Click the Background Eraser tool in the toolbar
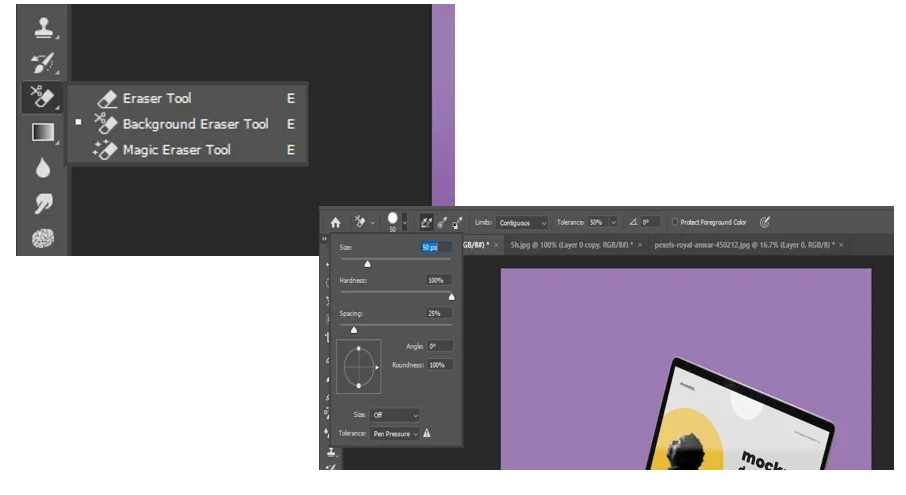 coord(42,96)
